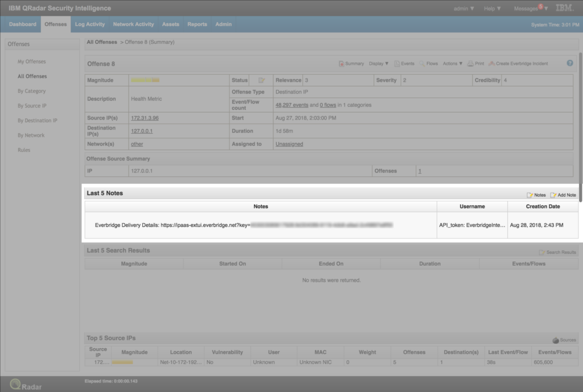The width and height of the screenshot is (583, 392).
Task: Sort notes by Creation Date header
Action: click(x=543, y=207)
